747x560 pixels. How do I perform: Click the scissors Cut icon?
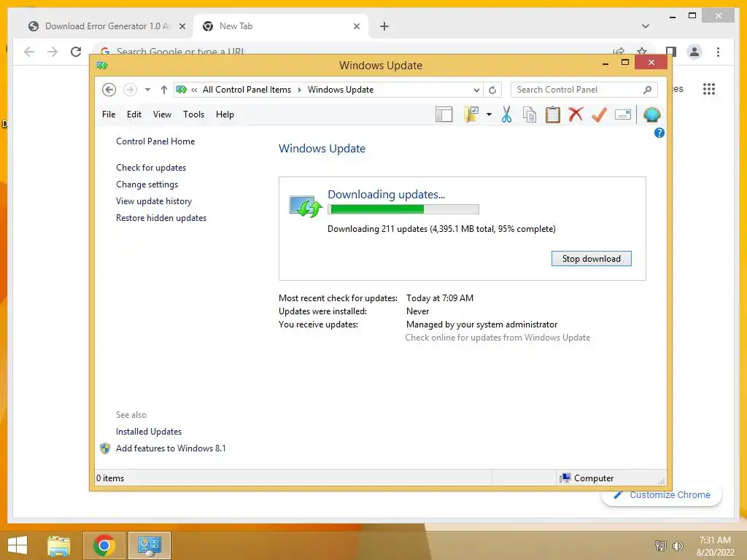coord(506,114)
